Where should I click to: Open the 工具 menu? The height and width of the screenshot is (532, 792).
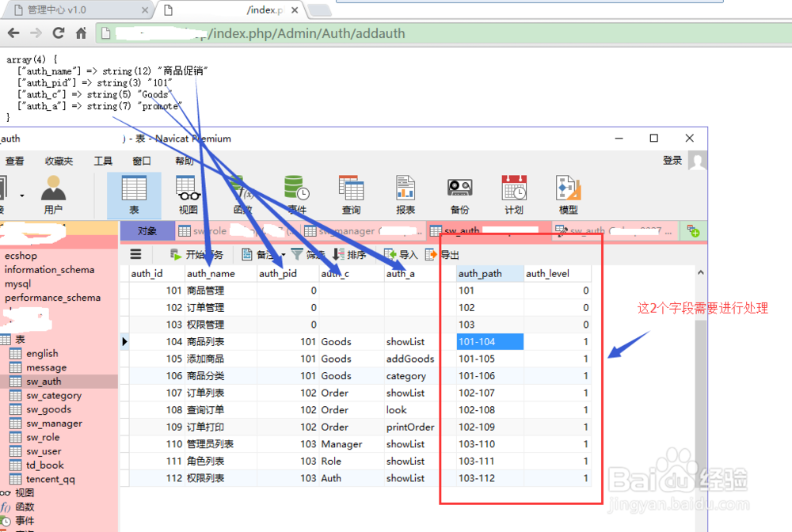tap(103, 161)
